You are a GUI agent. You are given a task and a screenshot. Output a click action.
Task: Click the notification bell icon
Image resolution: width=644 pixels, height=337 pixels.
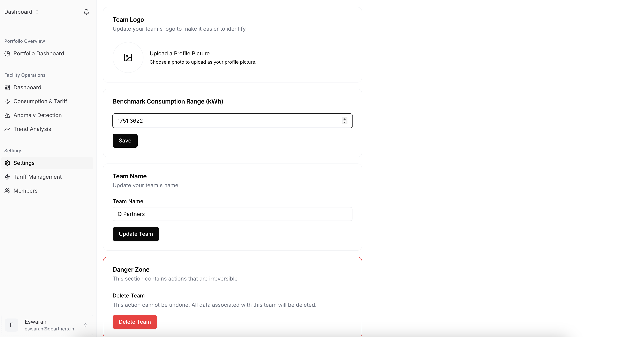click(x=86, y=12)
